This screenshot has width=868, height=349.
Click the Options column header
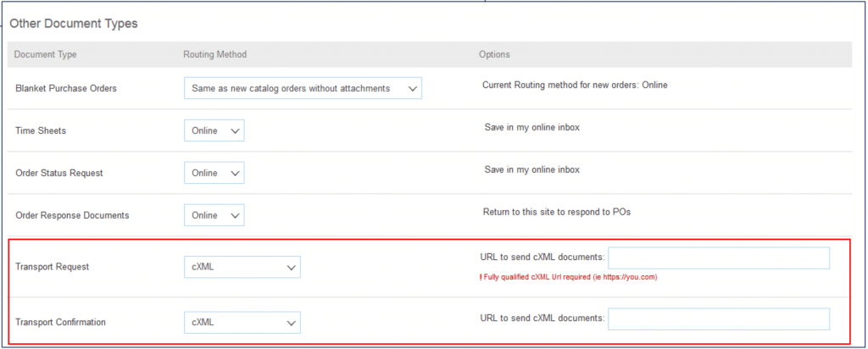[494, 55]
